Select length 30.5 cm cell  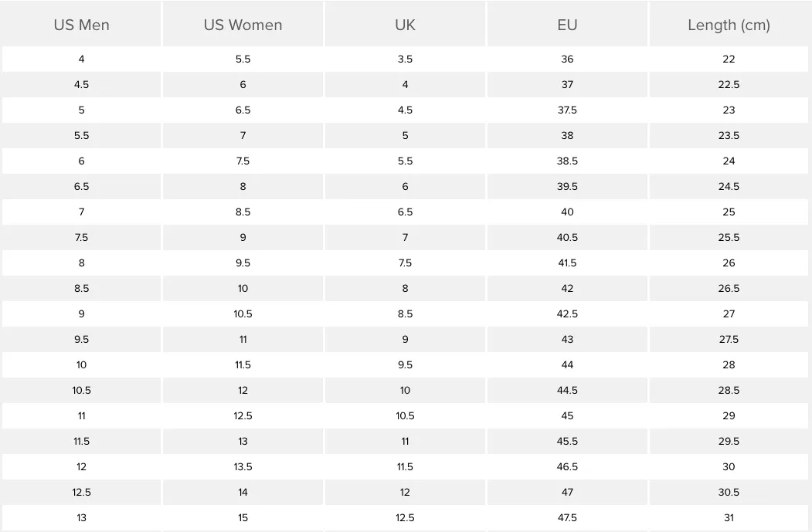pyautogui.click(x=729, y=492)
